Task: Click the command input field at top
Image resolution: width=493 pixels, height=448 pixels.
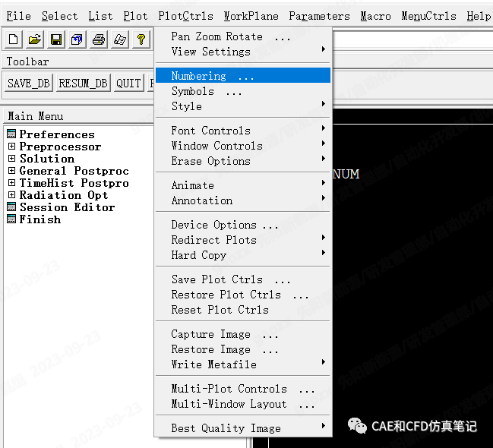Action: 412,40
